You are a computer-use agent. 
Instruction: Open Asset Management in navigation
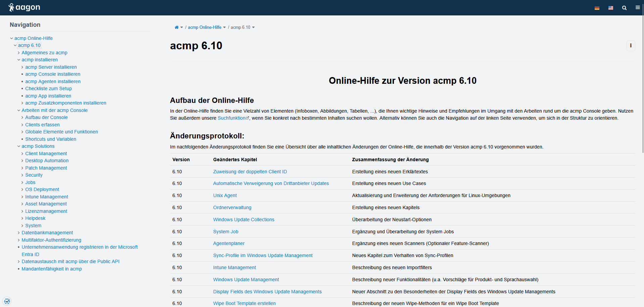point(46,204)
